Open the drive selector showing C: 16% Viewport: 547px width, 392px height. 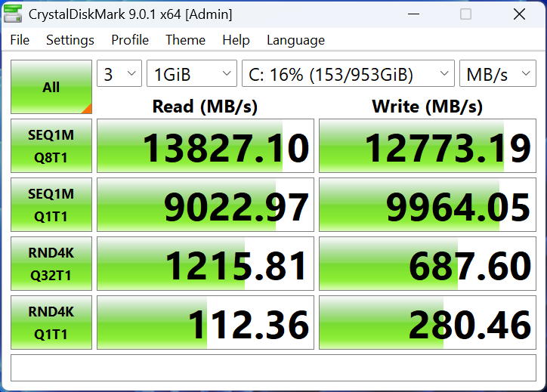pyautogui.click(x=348, y=73)
